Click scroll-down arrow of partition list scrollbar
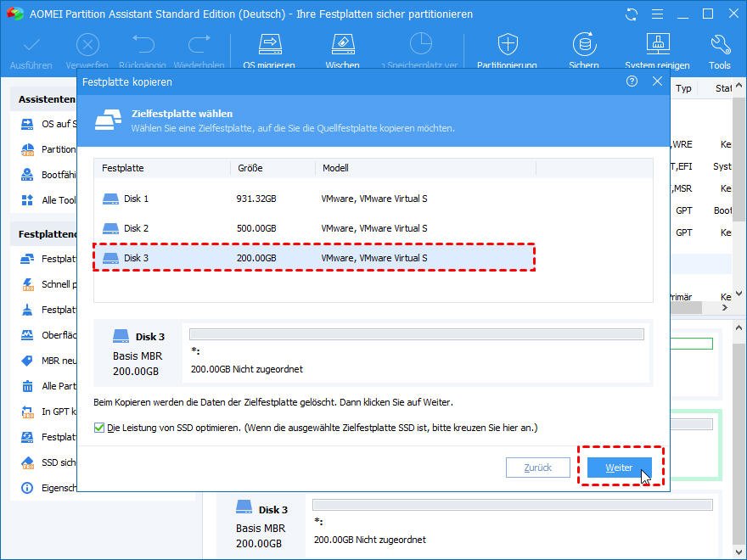The width and height of the screenshot is (747, 560). coord(739,294)
